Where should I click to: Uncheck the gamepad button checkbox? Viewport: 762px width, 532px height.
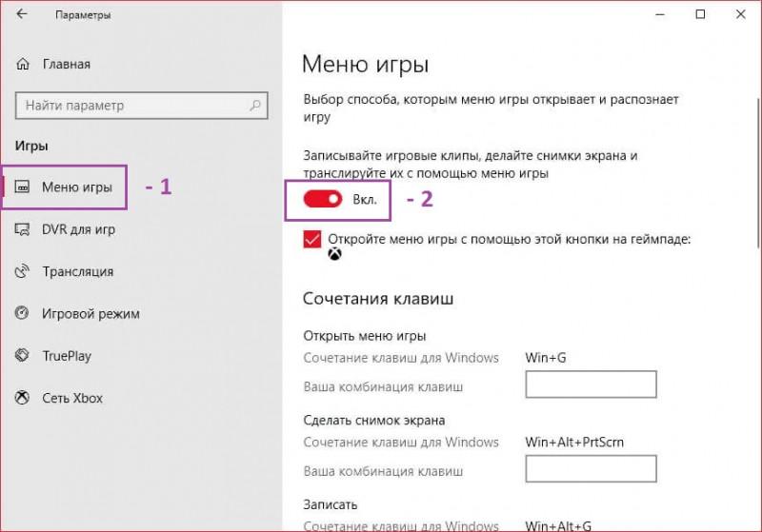(x=312, y=239)
